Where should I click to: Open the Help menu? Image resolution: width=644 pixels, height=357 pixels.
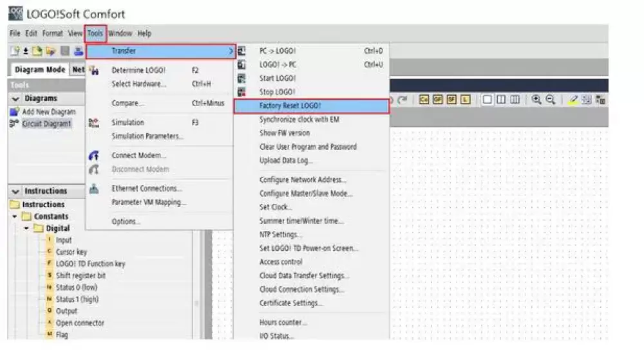tap(144, 33)
